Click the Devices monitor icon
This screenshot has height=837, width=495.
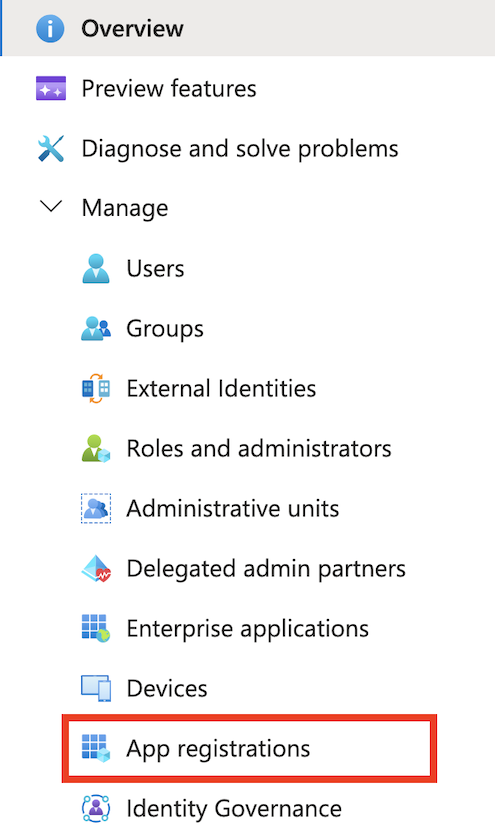click(x=96, y=689)
